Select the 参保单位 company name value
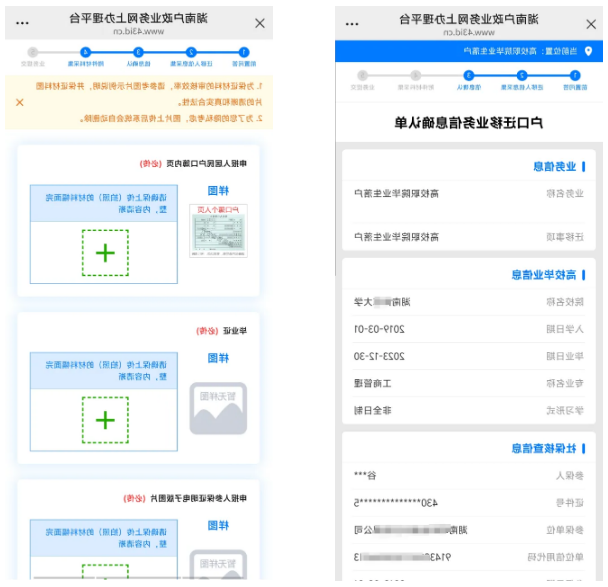608x587 pixels. (x=410, y=530)
